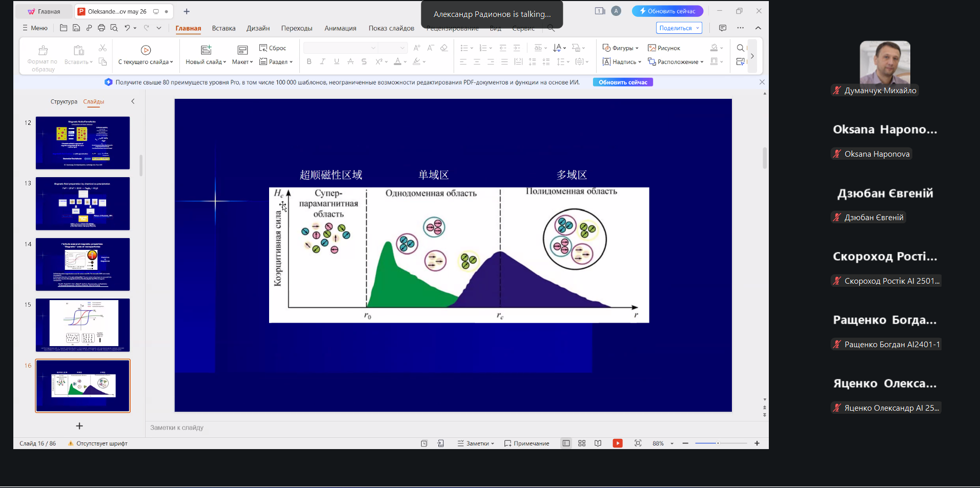Click Сброс reset button

tap(273, 48)
